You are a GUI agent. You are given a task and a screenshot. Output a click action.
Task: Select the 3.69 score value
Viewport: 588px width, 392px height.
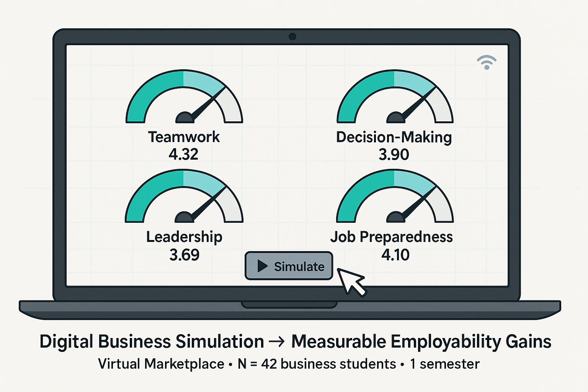[x=185, y=255]
